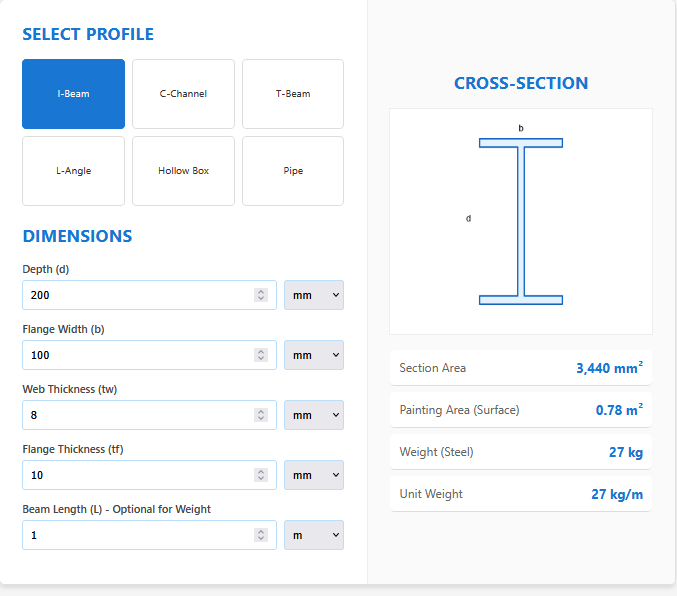Click the DIMENSIONS heading
This screenshot has width=677, height=596.
click(77, 236)
